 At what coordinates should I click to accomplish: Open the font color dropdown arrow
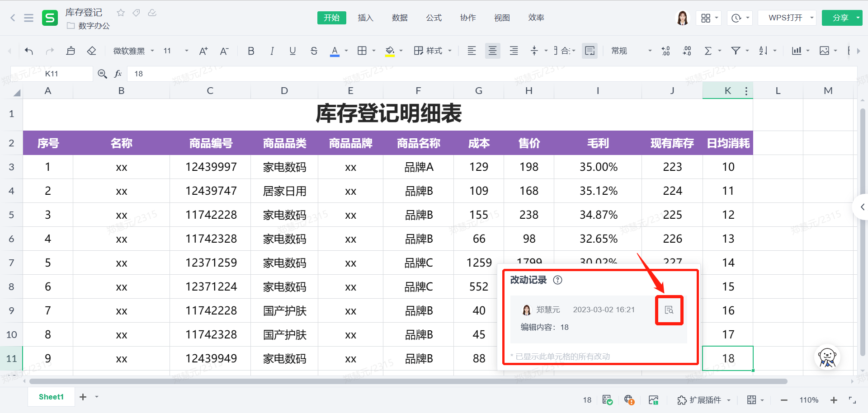(346, 51)
